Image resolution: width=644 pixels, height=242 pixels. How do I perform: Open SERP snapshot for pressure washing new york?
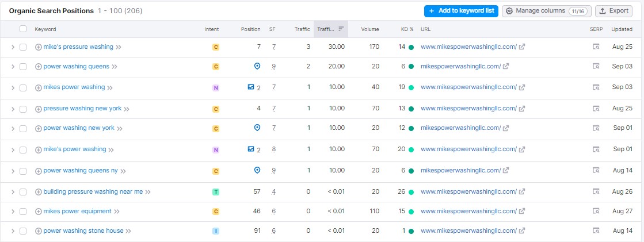pos(596,108)
